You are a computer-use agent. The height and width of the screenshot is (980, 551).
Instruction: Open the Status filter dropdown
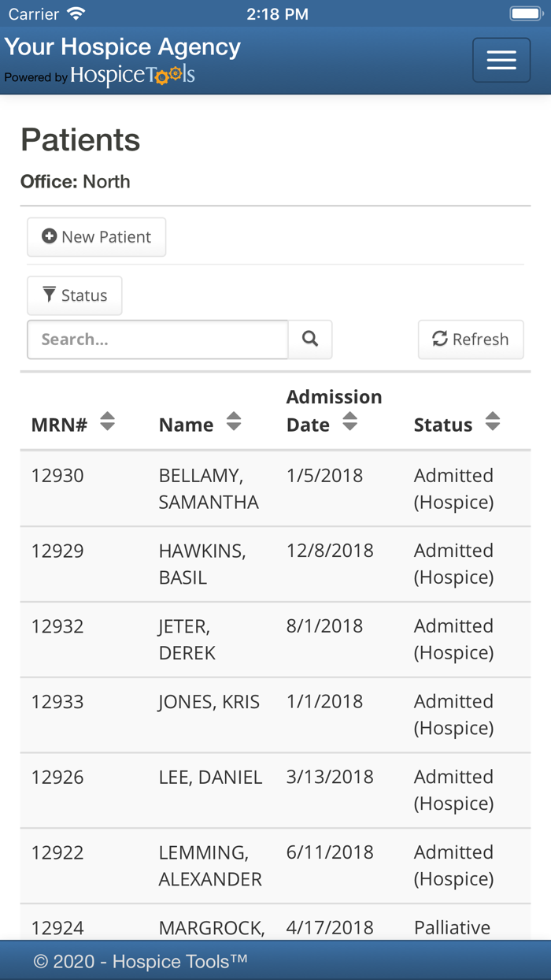click(x=74, y=295)
